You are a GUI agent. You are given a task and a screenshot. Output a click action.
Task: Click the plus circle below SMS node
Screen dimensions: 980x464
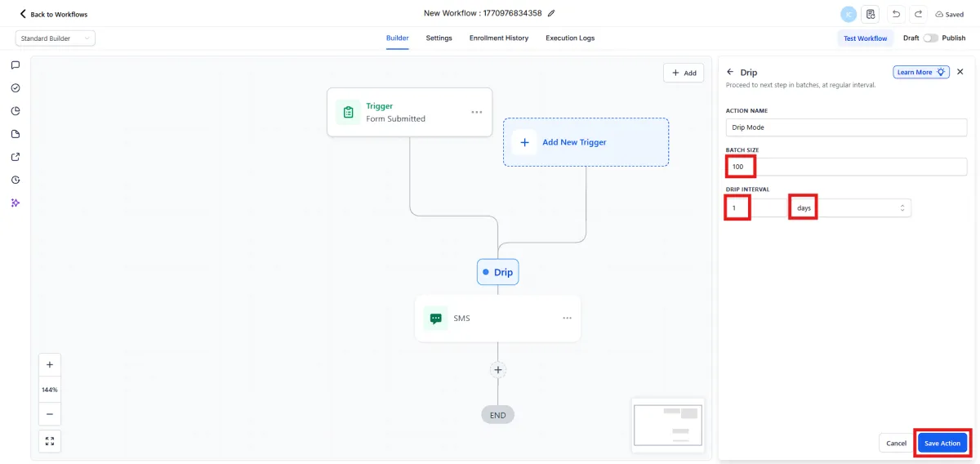coord(498,370)
